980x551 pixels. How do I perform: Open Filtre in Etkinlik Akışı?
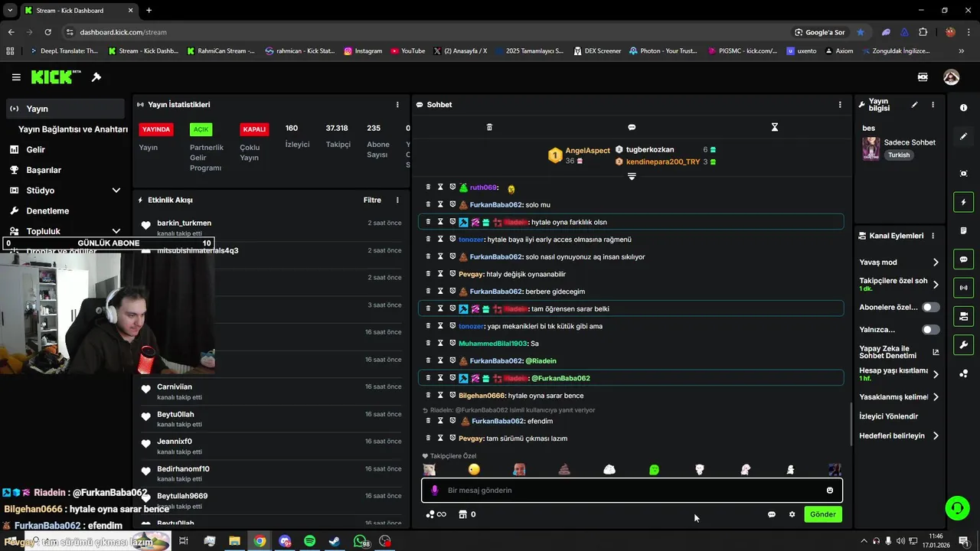(372, 200)
